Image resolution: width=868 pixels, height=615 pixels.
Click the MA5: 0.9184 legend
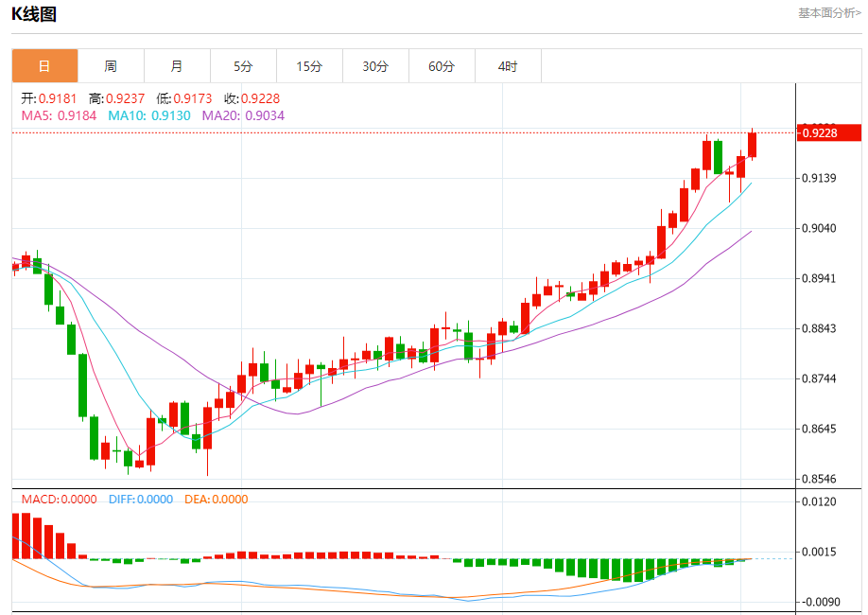[59, 115]
